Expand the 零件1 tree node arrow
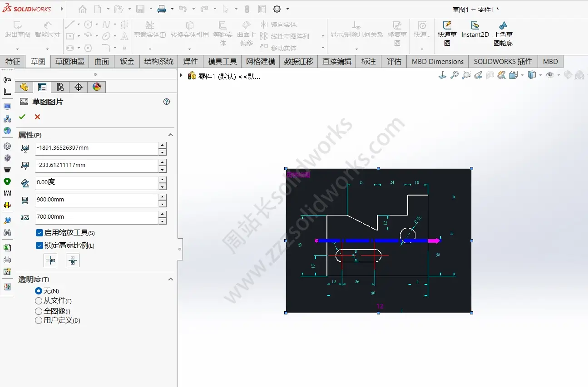The image size is (588, 387). point(181,76)
